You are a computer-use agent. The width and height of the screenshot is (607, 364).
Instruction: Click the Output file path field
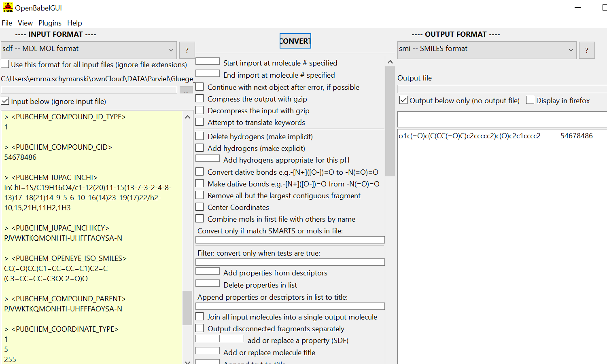(502, 89)
